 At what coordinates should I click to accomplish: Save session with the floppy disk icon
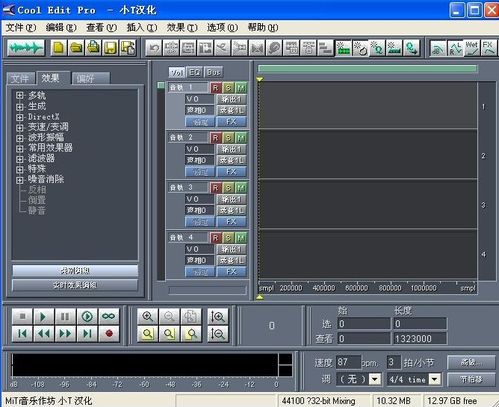point(111,48)
